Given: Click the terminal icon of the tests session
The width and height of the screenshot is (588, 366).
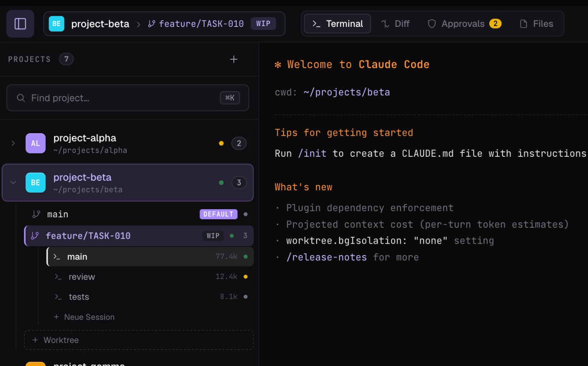Looking at the screenshot, I should pos(58,297).
